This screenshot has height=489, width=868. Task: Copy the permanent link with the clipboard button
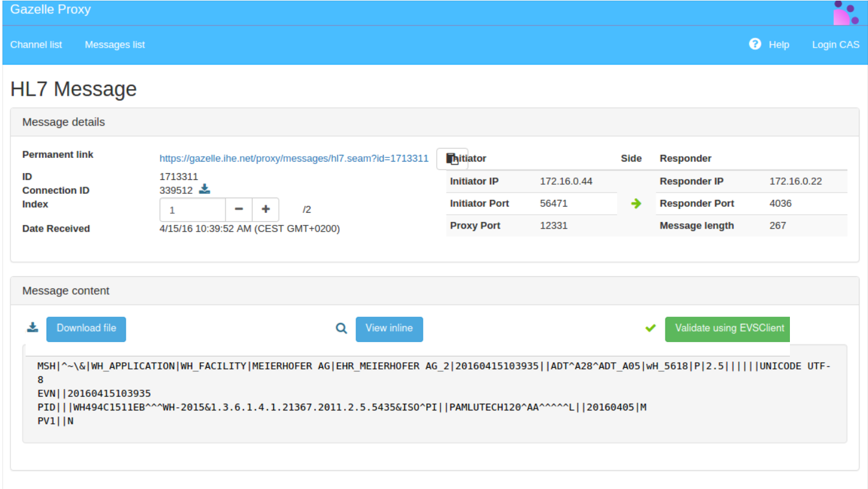[452, 159]
